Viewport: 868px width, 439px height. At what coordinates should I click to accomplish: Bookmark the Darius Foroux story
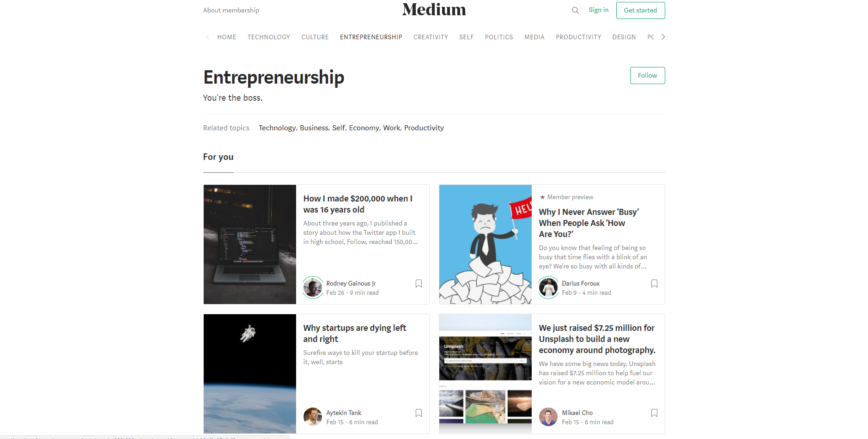click(654, 284)
